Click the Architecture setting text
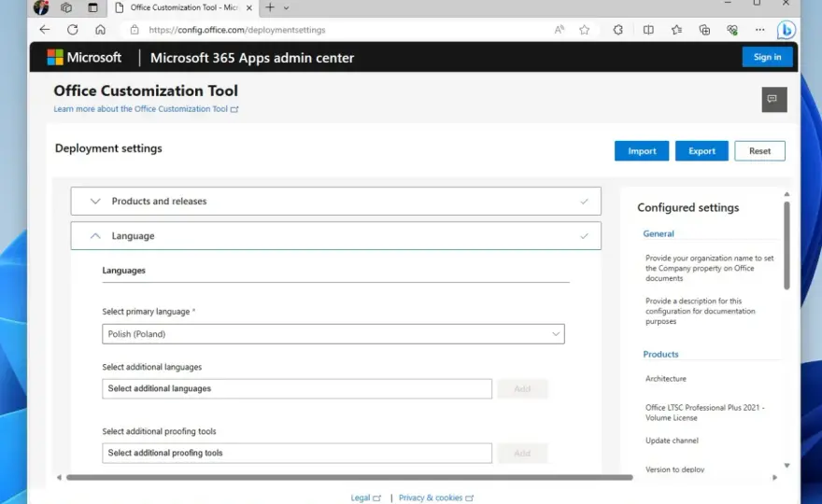This screenshot has width=822, height=504. (x=666, y=378)
